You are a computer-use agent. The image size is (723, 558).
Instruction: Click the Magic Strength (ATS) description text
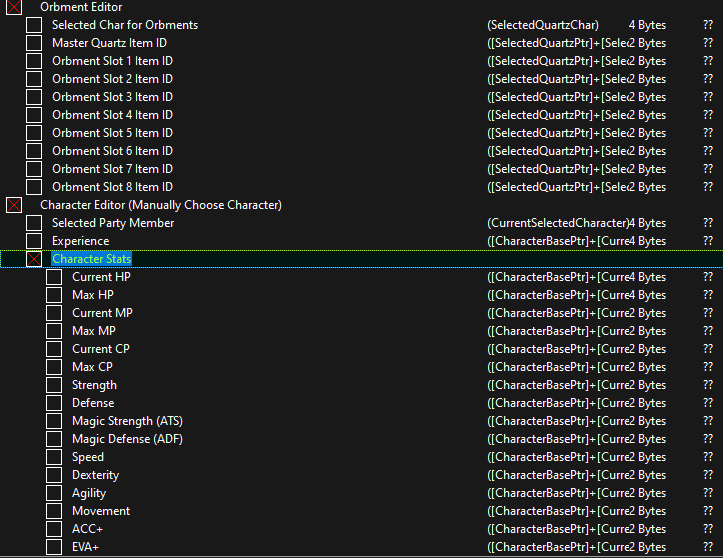127,421
